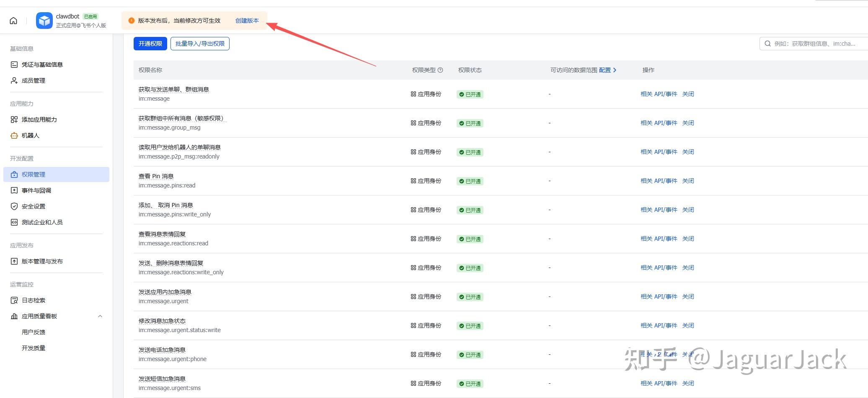Viewport: 868px width, 398px height.
Task: Click the search magnifier icon
Action: coord(767,44)
